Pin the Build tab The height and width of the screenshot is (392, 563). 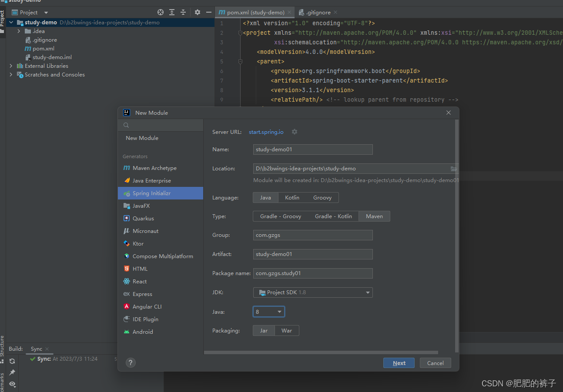click(12, 372)
